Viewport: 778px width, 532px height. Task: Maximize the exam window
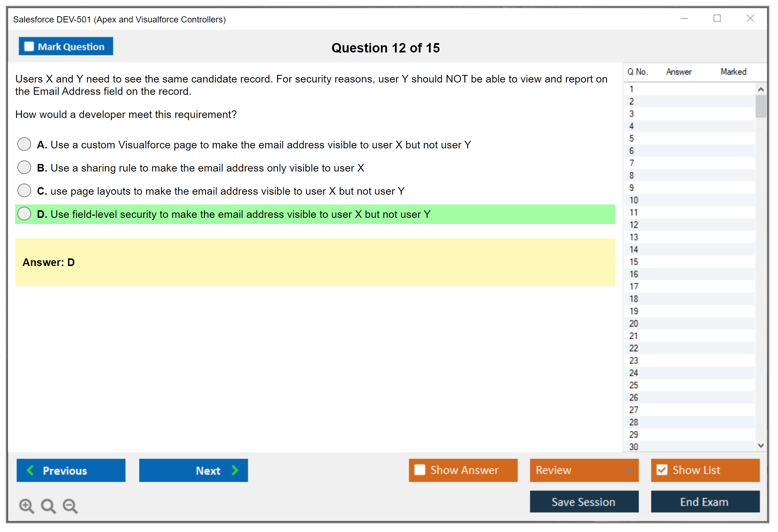(x=717, y=18)
